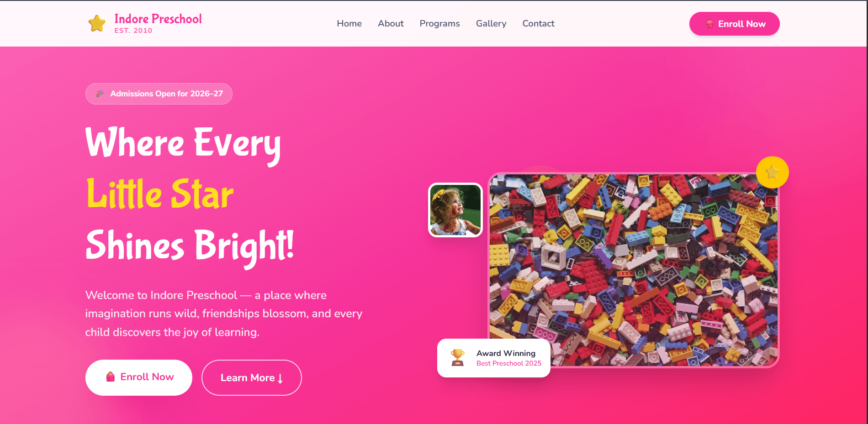Click the down arrow in Learn More
Image resolution: width=868 pixels, height=424 pixels.
(x=280, y=378)
